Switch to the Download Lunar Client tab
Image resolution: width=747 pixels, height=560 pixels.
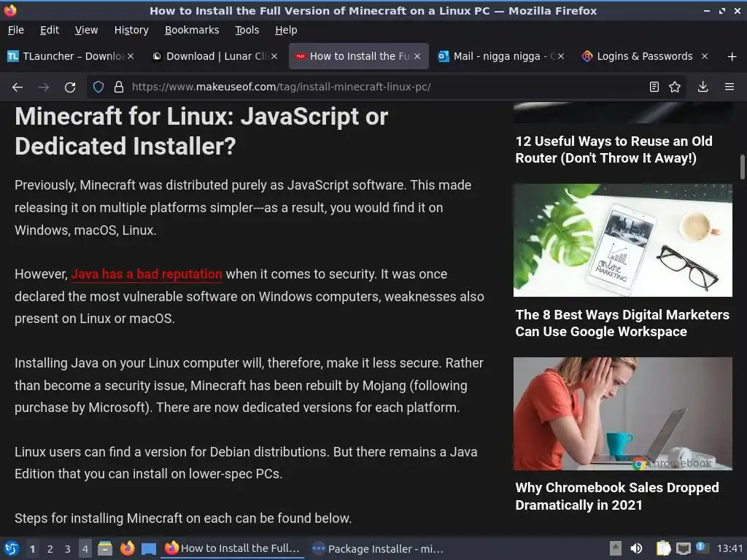coord(214,56)
